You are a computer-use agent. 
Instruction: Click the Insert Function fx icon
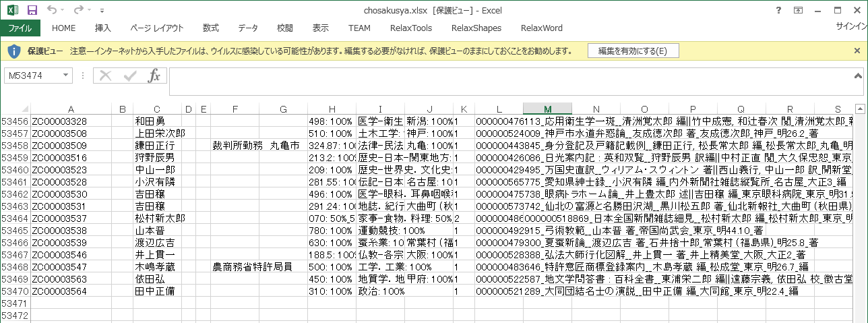pos(154,76)
